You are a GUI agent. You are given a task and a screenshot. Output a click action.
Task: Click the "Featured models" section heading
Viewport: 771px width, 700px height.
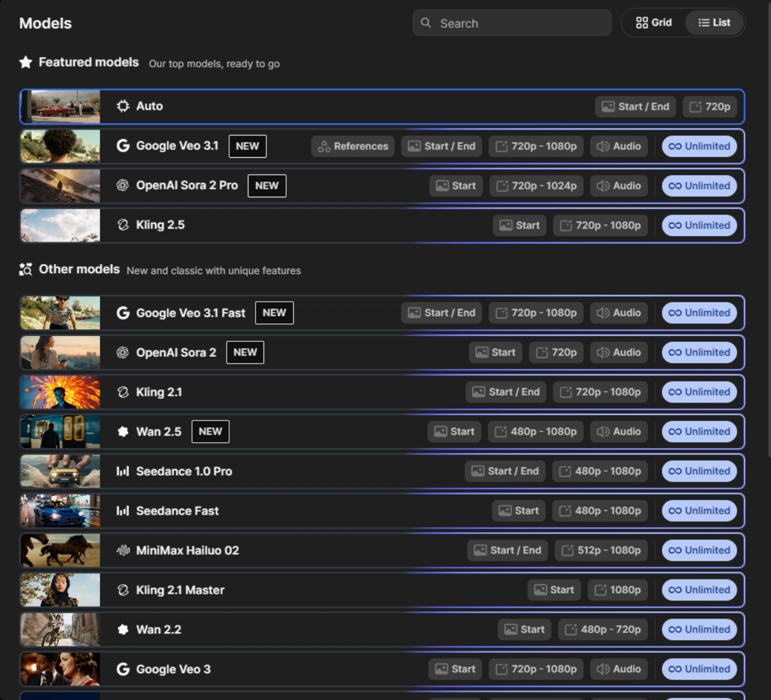[x=89, y=62]
